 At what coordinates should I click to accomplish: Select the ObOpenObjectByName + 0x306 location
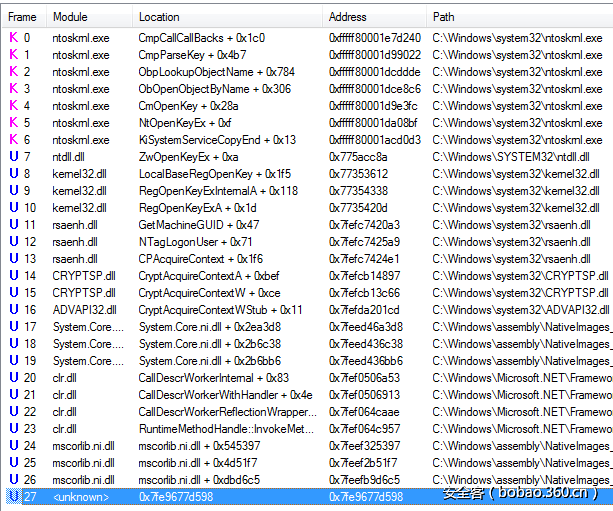point(215,89)
